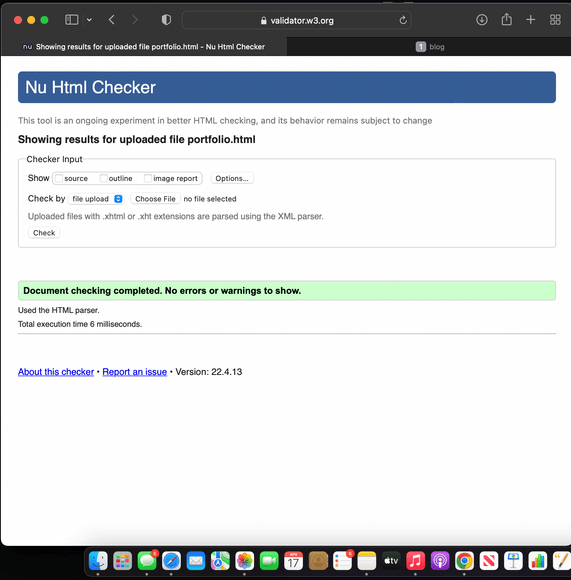571x580 pixels.
Task: Open the Options... button
Action: point(232,178)
